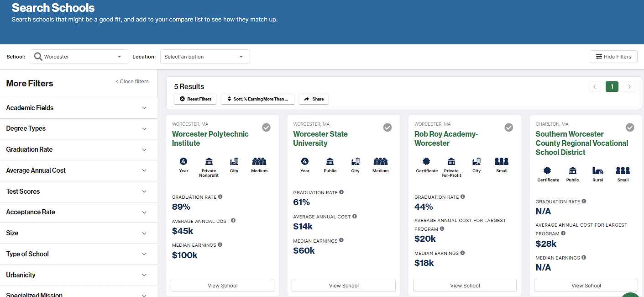Click the 4 Year icon on Worcester Polytechnic card
The image size is (644, 297).
coord(183,161)
